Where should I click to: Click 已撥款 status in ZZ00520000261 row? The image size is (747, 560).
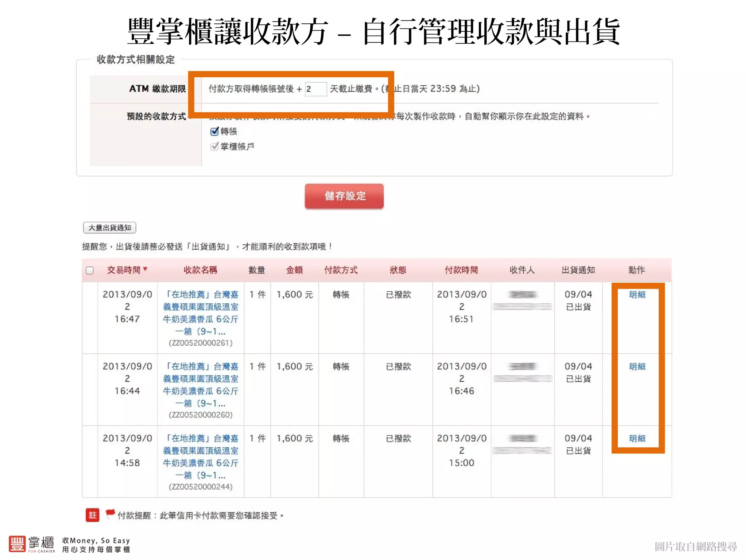(398, 295)
